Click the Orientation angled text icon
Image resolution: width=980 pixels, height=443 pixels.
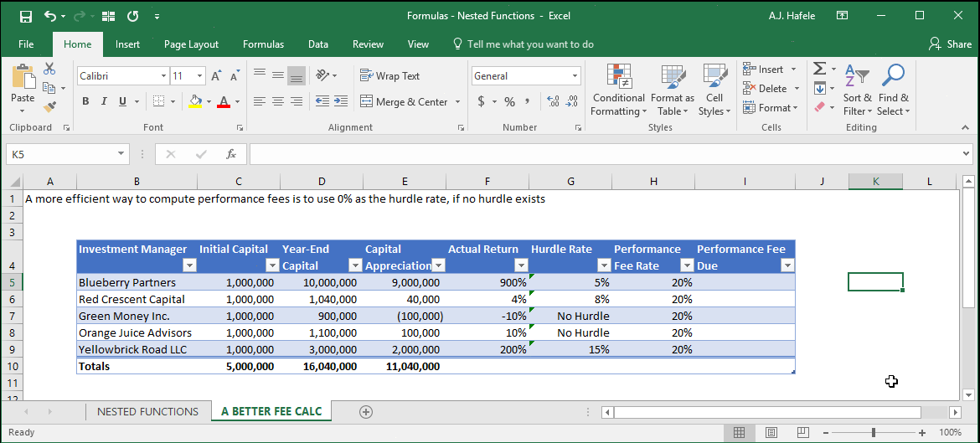coord(322,75)
